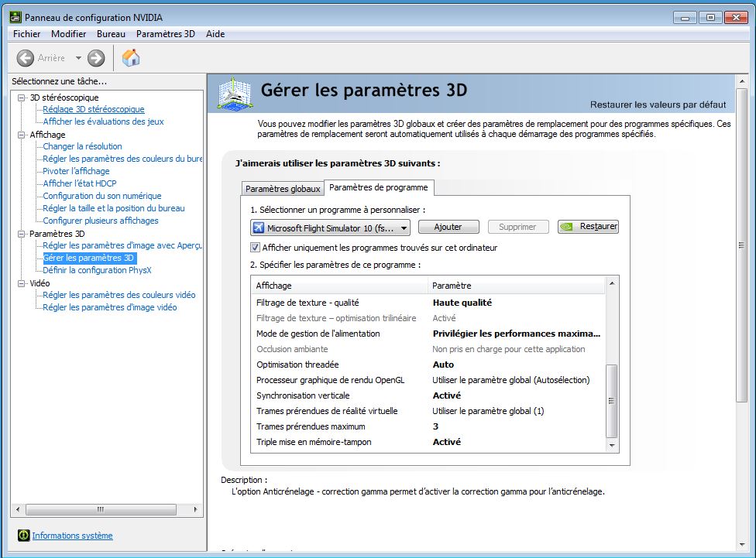Select 'Gérer les paramètres 3D' in tree
756x558 pixels.
pos(89,258)
